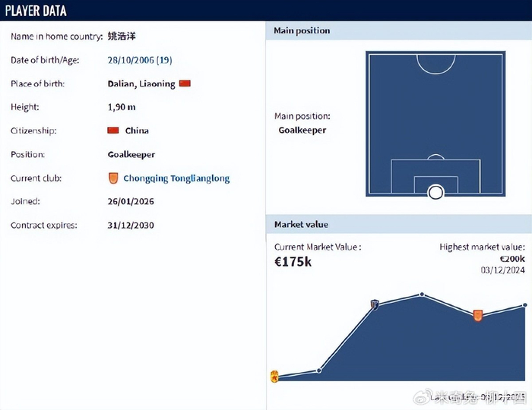Image resolution: width=532 pixels, height=410 pixels.
Task: Click the Chinese name 姚浩洋
Action: (x=122, y=36)
